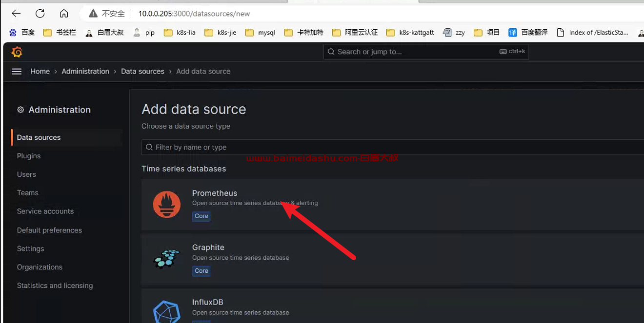The height and width of the screenshot is (323, 644).
Task: Click search magnifier icon in top bar
Action: (x=331, y=52)
